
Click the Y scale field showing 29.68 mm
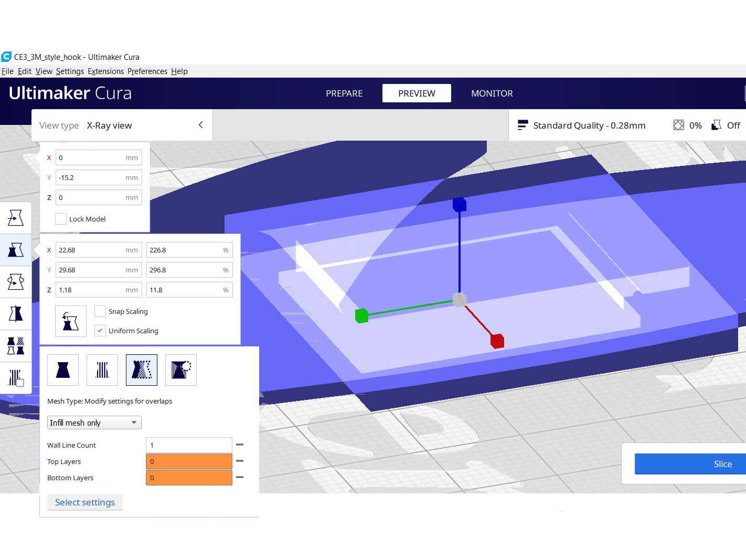[99, 270]
